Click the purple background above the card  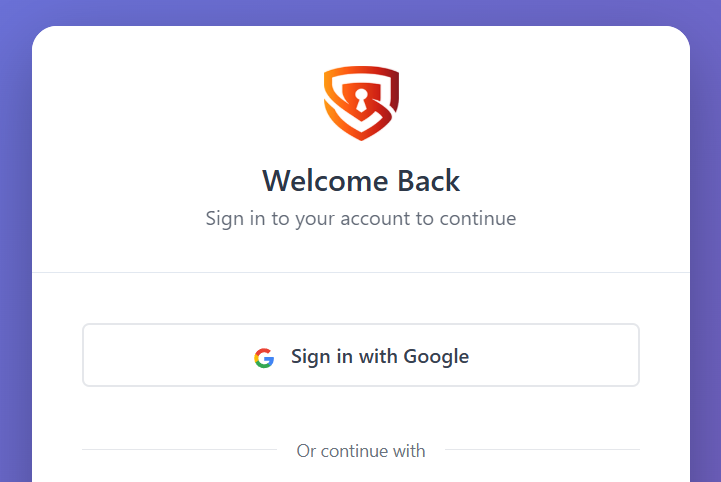360,12
